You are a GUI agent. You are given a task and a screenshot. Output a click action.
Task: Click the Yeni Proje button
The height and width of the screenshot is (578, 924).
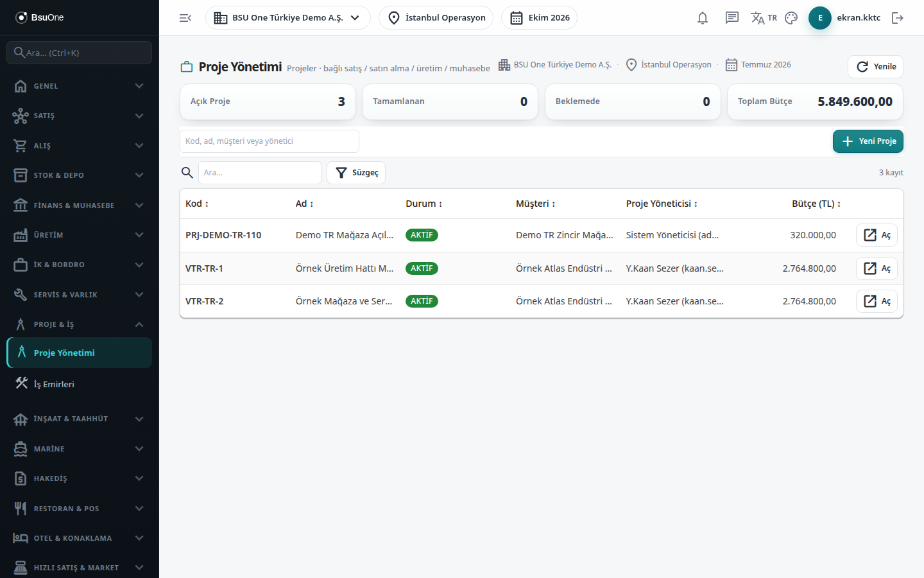[x=868, y=141]
